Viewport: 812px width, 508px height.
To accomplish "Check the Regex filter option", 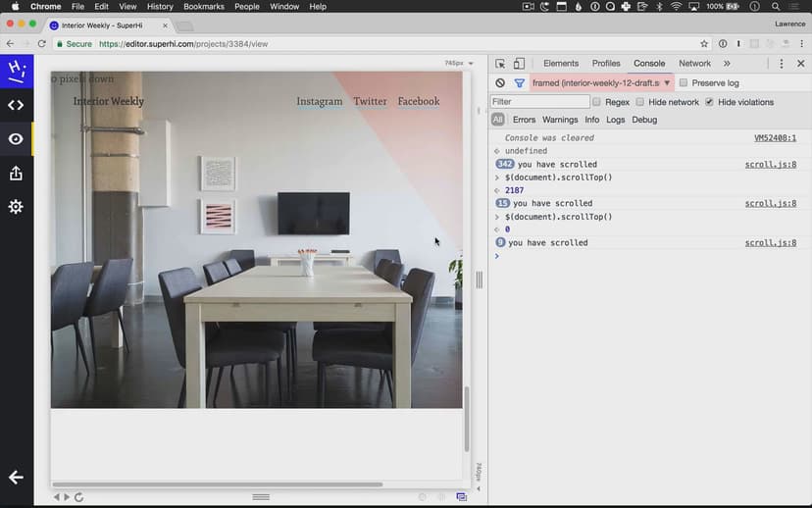I will click(x=596, y=102).
